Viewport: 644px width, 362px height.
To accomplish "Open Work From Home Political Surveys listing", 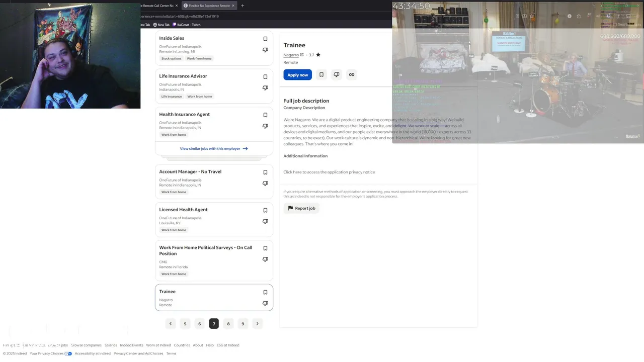I will (206, 250).
